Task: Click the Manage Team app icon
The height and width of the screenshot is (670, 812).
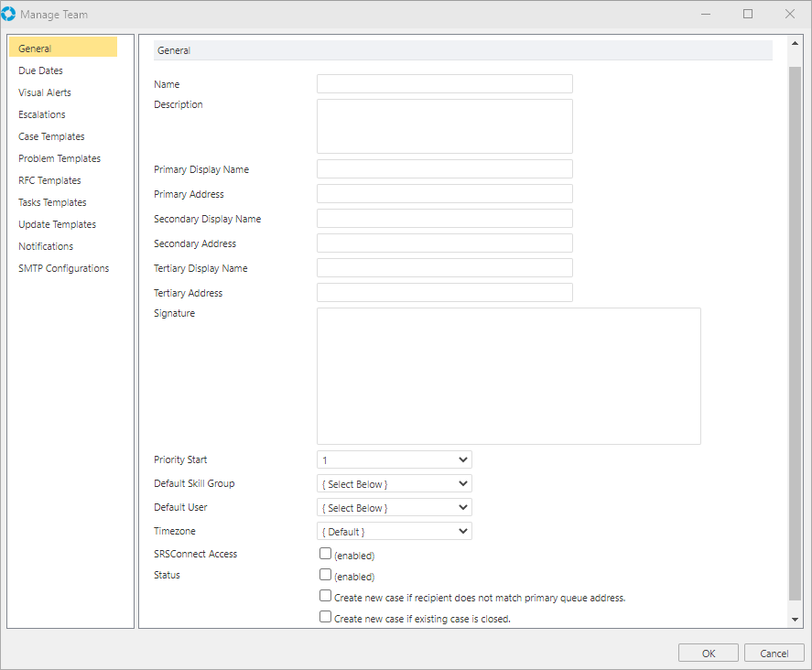Action: click(9, 15)
